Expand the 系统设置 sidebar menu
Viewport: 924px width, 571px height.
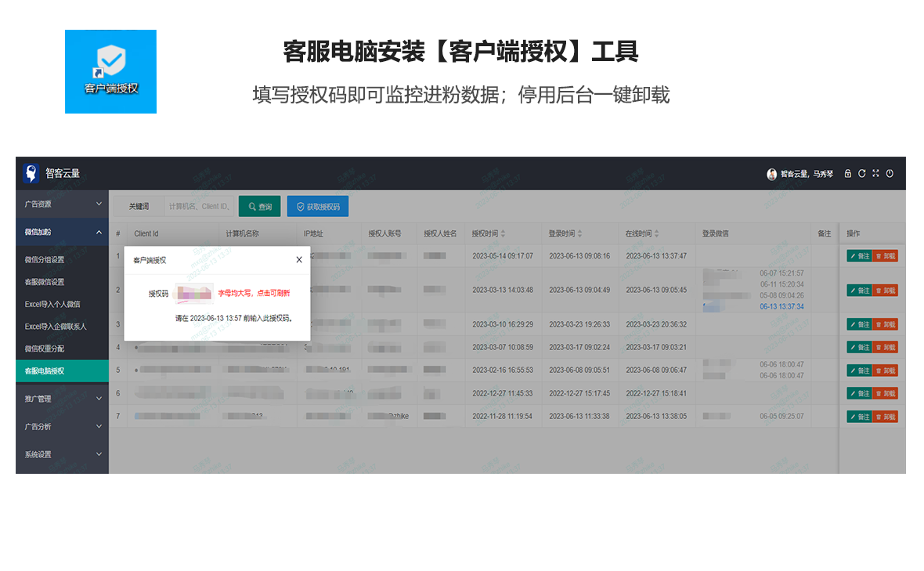pos(62,454)
